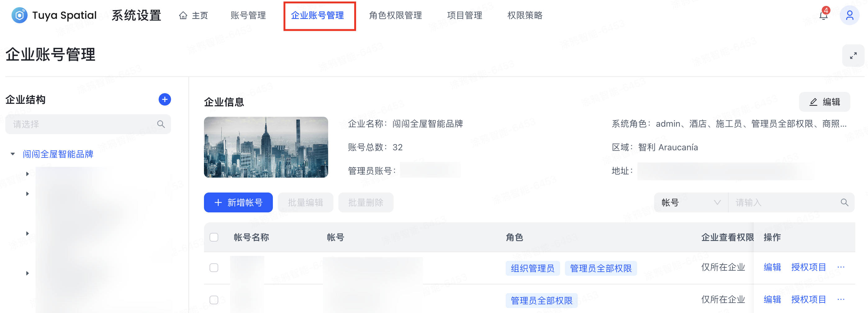This screenshot has height=313, width=868.
Task: Click the 请输入 search input field
Action: click(x=782, y=202)
